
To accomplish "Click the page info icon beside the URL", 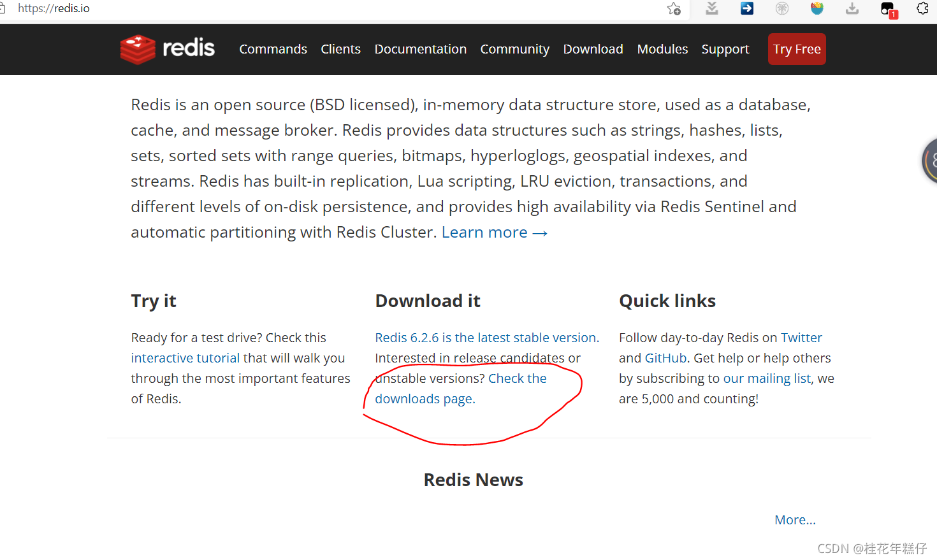I will (x=3, y=8).
